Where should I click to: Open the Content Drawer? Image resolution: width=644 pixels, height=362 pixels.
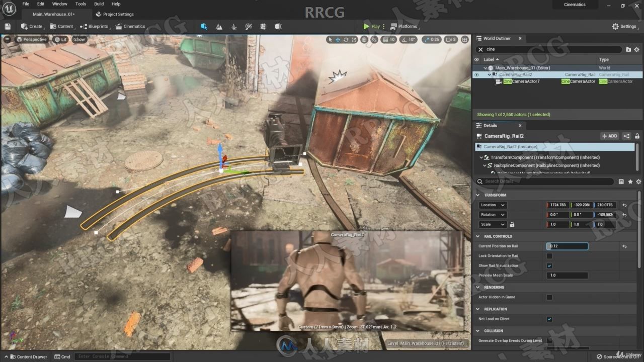(x=29, y=357)
